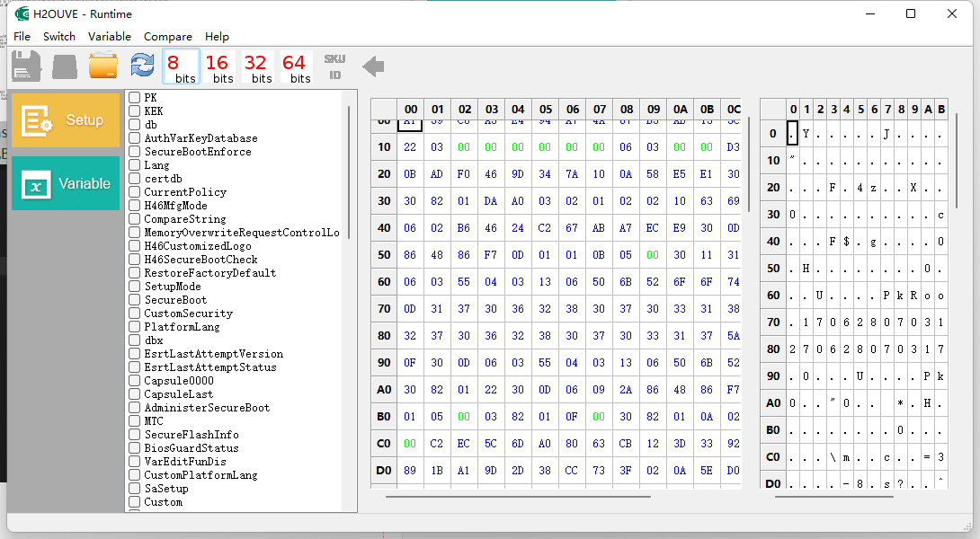Switch to 32 bits view
The width and height of the screenshot is (980, 539).
click(257, 66)
